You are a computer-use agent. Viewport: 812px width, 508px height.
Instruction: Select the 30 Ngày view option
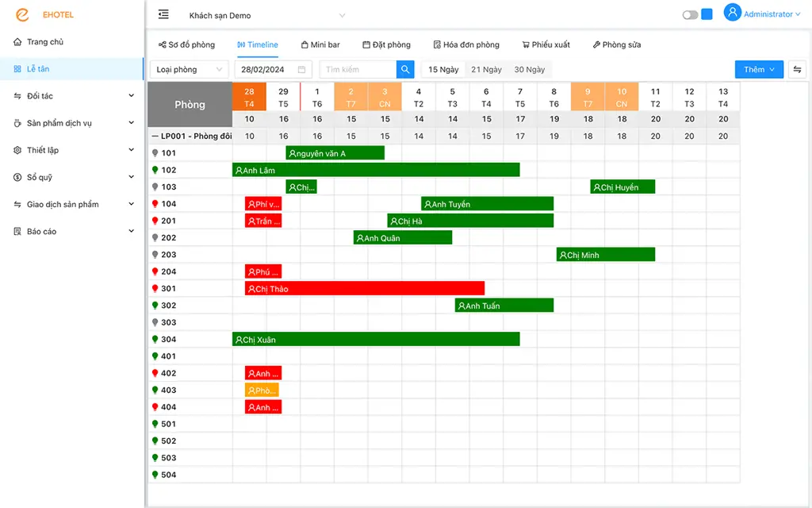[529, 70]
